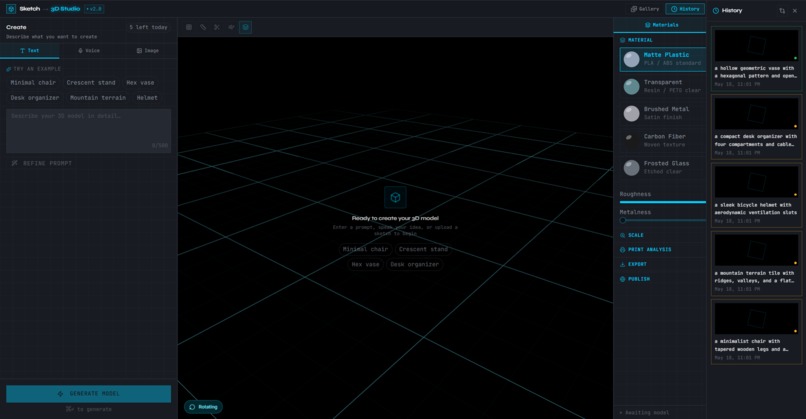806x419 pixels.
Task: Open the Gallery from the top bar
Action: pyautogui.click(x=645, y=9)
